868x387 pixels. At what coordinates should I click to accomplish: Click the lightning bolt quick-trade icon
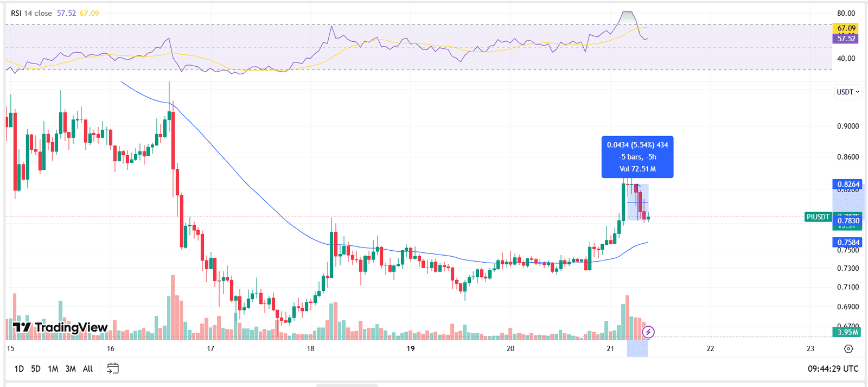649,332
